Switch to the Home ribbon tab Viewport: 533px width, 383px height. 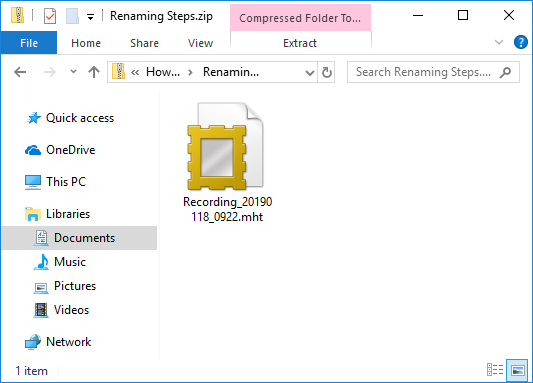point(86,43)
